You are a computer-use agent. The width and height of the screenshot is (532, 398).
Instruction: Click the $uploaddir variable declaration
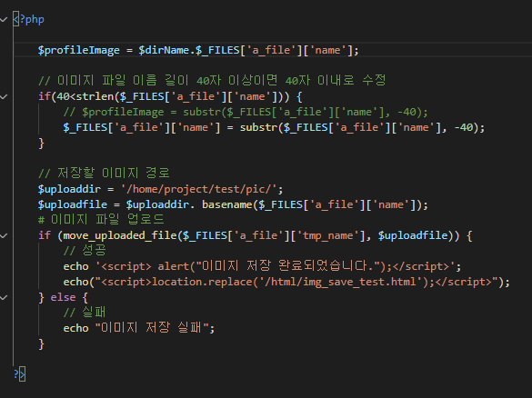tap(69, 189)
